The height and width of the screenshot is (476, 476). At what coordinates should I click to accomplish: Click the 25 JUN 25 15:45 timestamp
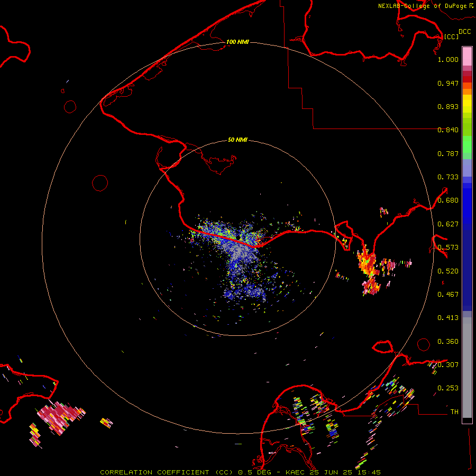pyautogui.click(x=345, y=472)
